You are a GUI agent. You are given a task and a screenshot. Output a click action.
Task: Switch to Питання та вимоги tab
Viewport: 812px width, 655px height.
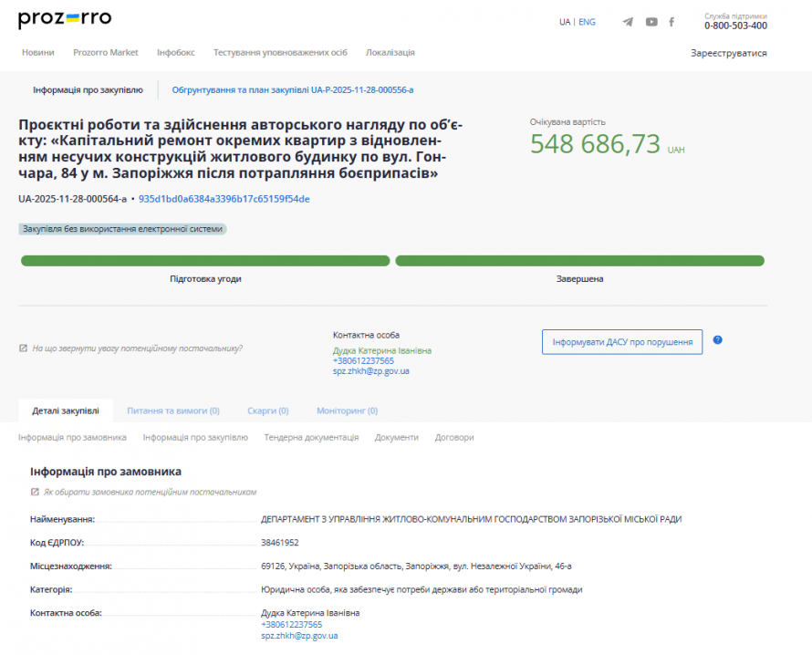pos(173,411)
